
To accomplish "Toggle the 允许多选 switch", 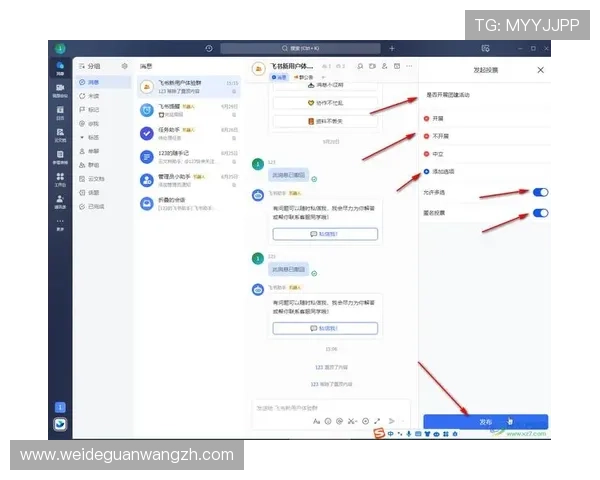I will (540, 192).
